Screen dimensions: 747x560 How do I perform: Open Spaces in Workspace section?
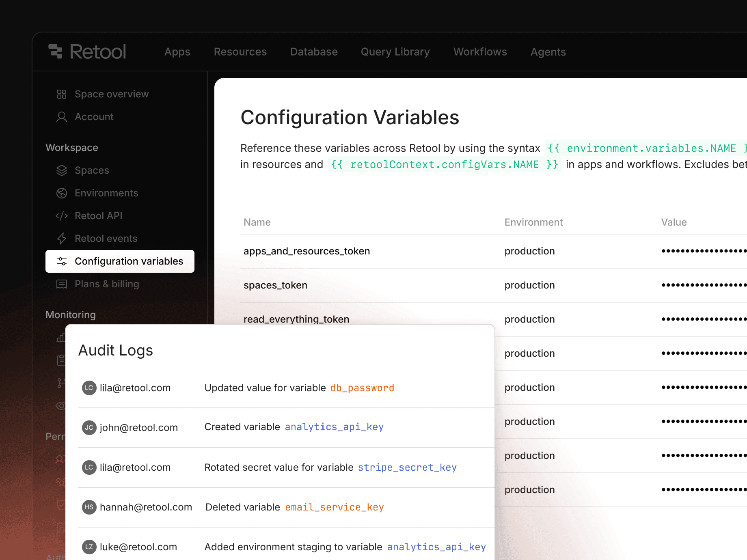coord(92,170)
